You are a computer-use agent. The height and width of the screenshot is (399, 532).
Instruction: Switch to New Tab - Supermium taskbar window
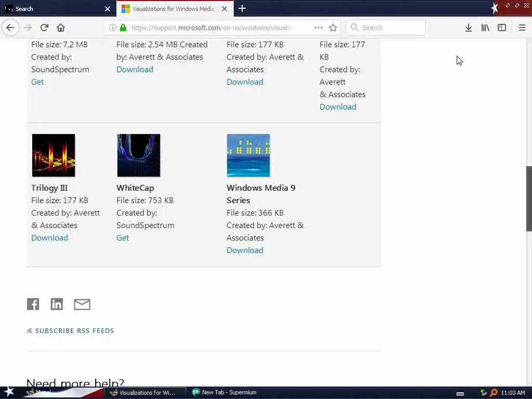[x=224, y=393]
